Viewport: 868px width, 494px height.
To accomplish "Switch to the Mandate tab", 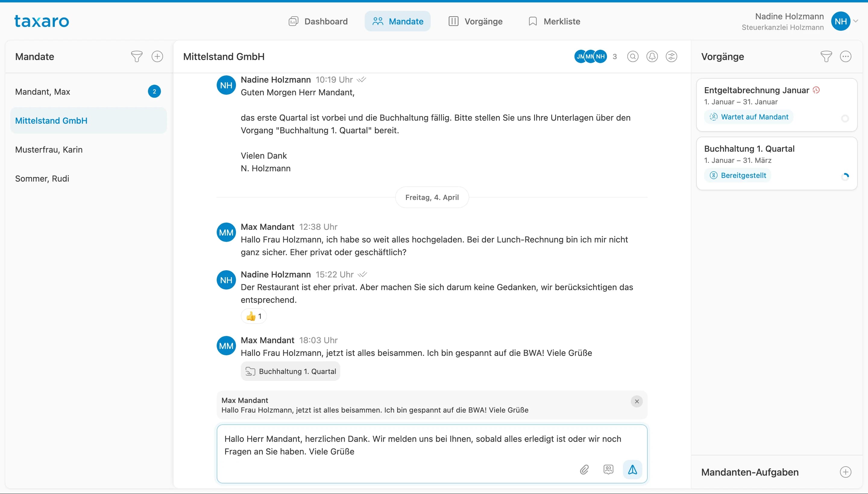I will pos(398,21).
